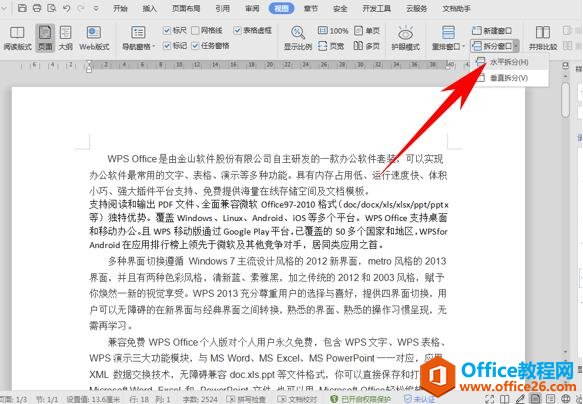Expand the quick access toolbar customize arrow
This screenshot has width=583, height=404.
tap(96, 8)
